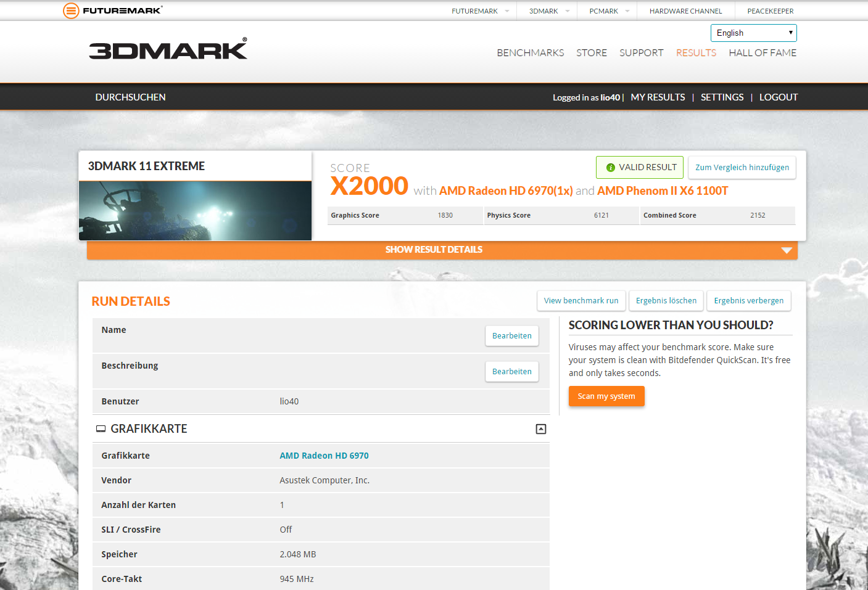Viewport: 868px width, 590px height.
Task: Open AMD Radeon HD 6970 Grafikkarte link
Action: 324,456
